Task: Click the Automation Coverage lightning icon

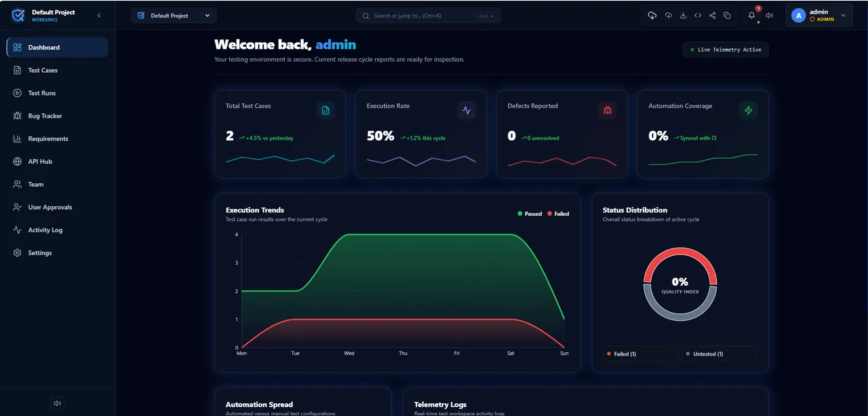Action: (749, 110)
